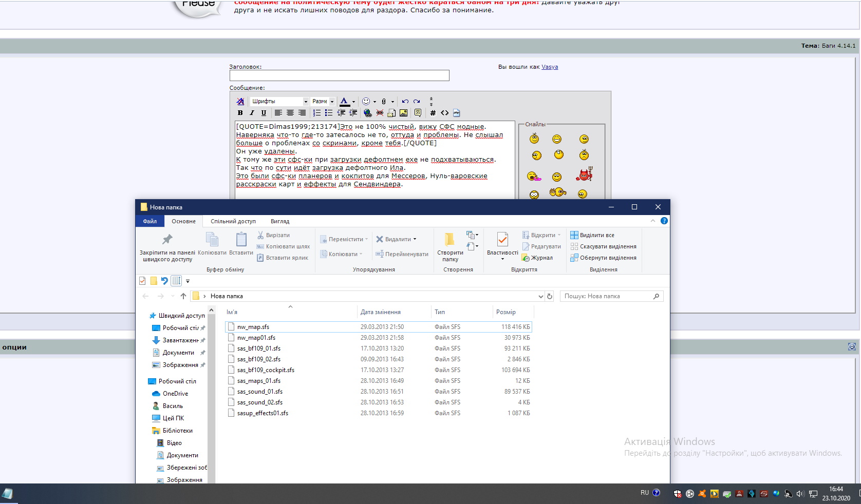Wrap selection in quote tags icon
The image size is (861, 504).
coord(418,113)
